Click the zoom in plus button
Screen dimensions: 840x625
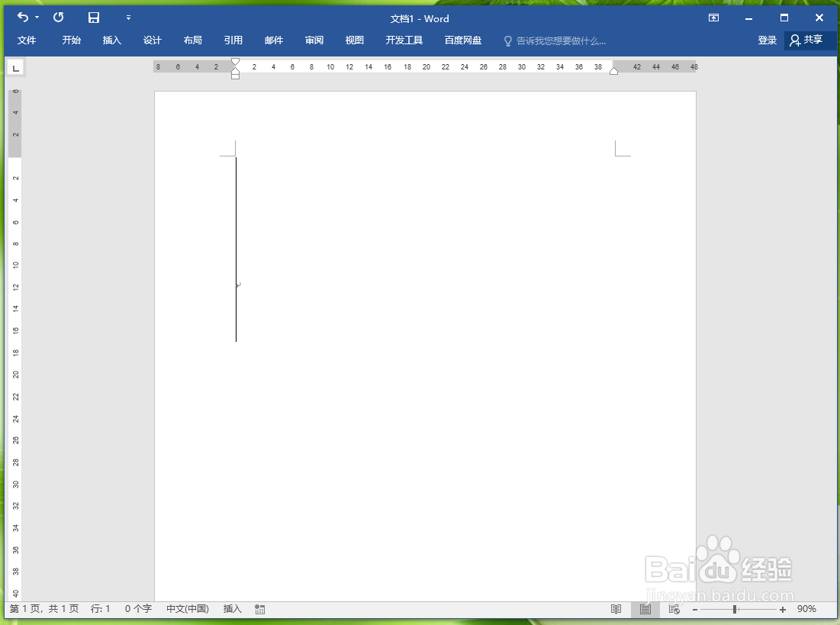pyautogui.click(x=783, y=610)
